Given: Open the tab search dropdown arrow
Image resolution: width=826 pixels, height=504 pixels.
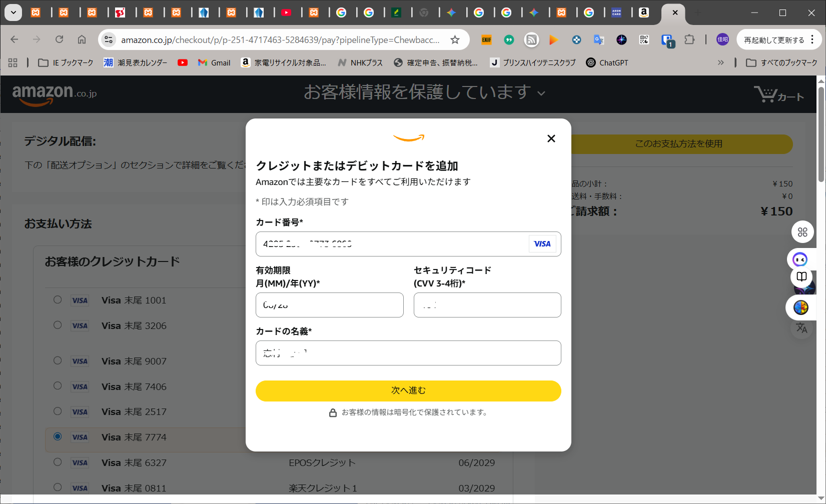Looking at the screenshot, I should 14,12.
